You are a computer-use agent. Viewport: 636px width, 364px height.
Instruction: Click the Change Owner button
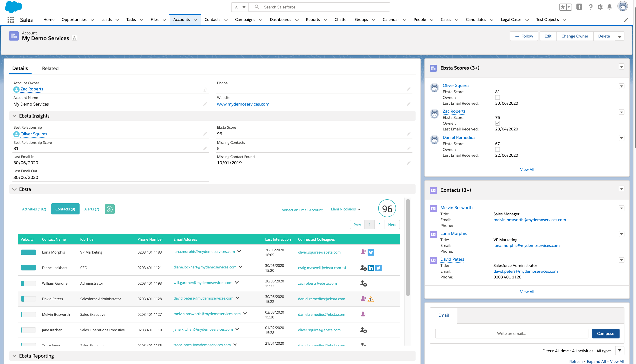pos(574,36)
